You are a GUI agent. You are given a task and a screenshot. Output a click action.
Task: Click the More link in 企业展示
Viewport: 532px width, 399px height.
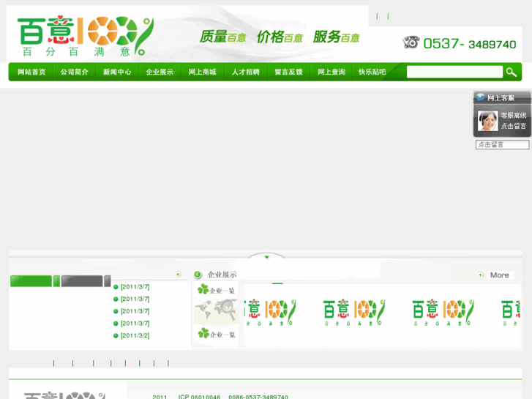click(x=499, y=275)
